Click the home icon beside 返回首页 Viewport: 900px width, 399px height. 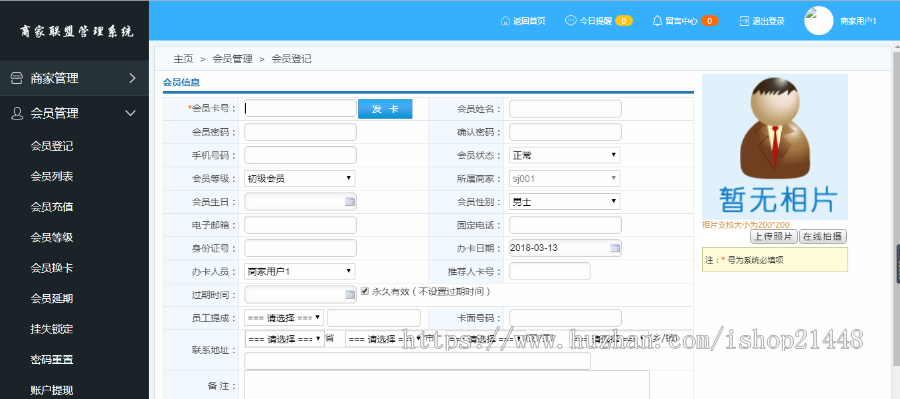coord(505,21)
